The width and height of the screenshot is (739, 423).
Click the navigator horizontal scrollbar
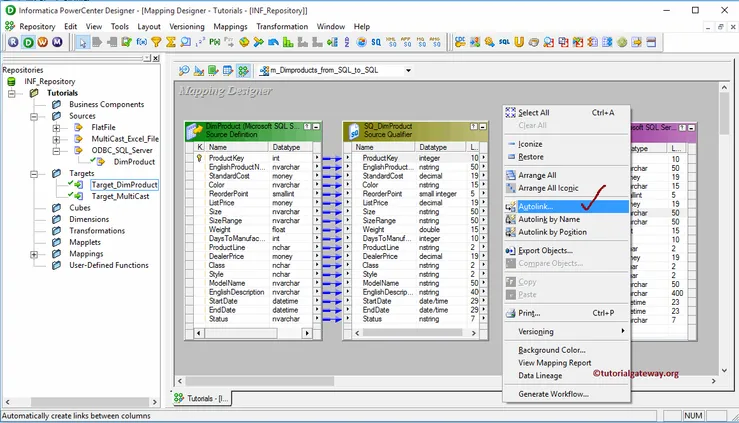tap(80, 402)
